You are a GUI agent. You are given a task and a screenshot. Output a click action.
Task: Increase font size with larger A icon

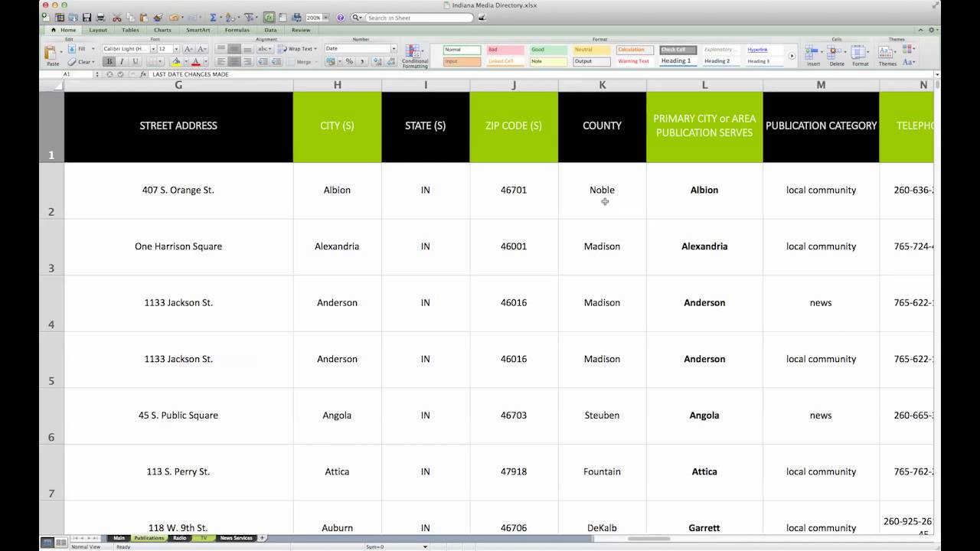click(x=188, y=48)
